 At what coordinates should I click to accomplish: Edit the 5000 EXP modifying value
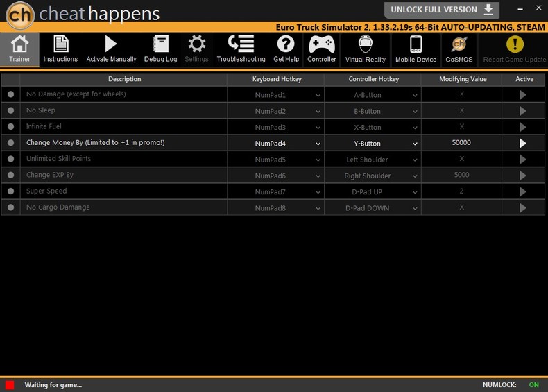[462, 175]
